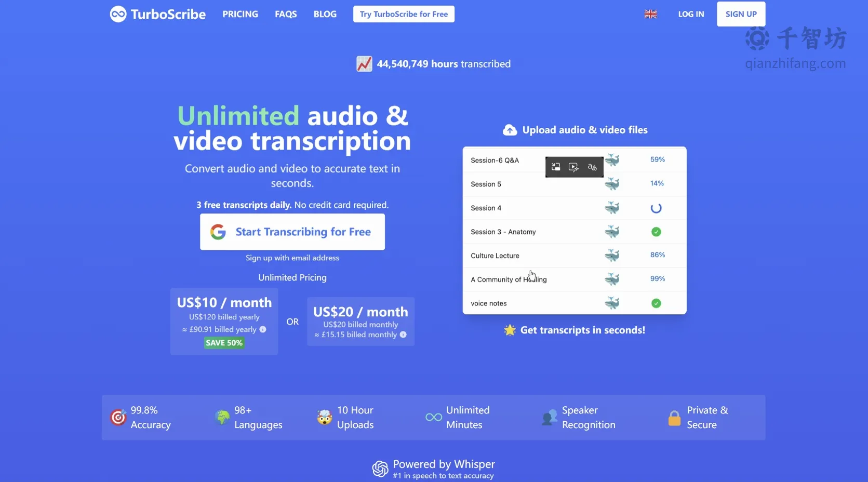This screenshot has height=482, width=868.
Task: Click the 99.8% Accuracy feature text
Action: (x=151, y=417)
